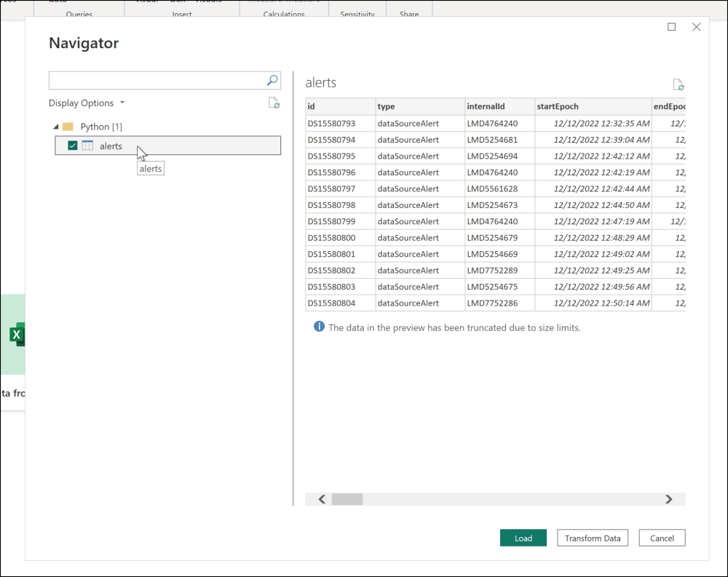728x577 pixels.
Task: Click the search magnifier icon
Action: click(x=272, y=80)
